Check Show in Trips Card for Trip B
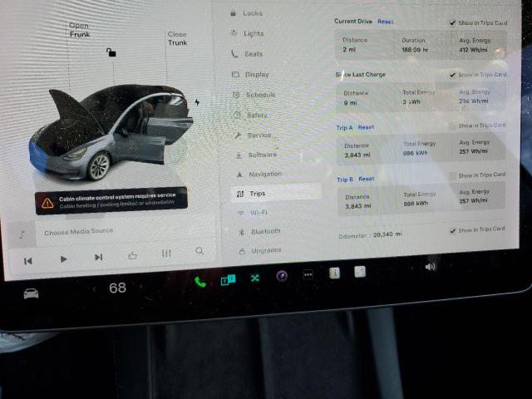The height and width of the screenshot is (399, 532). tap(452, 175)
